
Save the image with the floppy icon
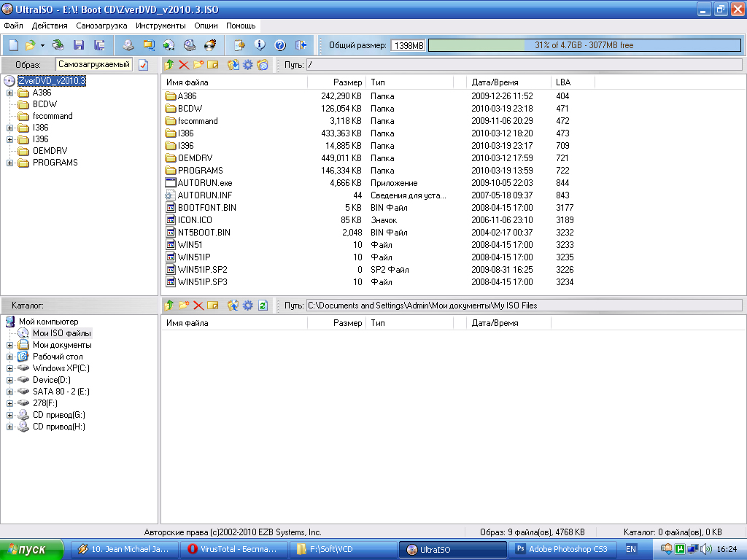[x=79, y=45]
